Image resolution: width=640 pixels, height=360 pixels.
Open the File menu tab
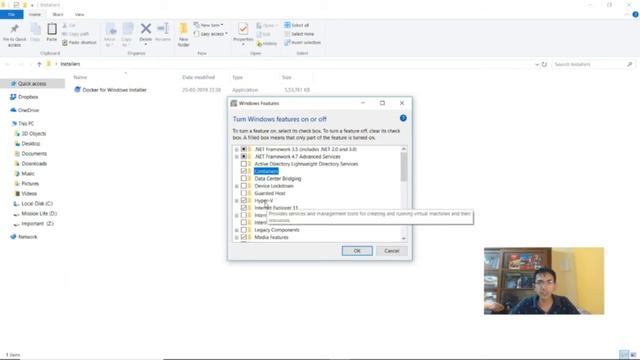(11, 14)
